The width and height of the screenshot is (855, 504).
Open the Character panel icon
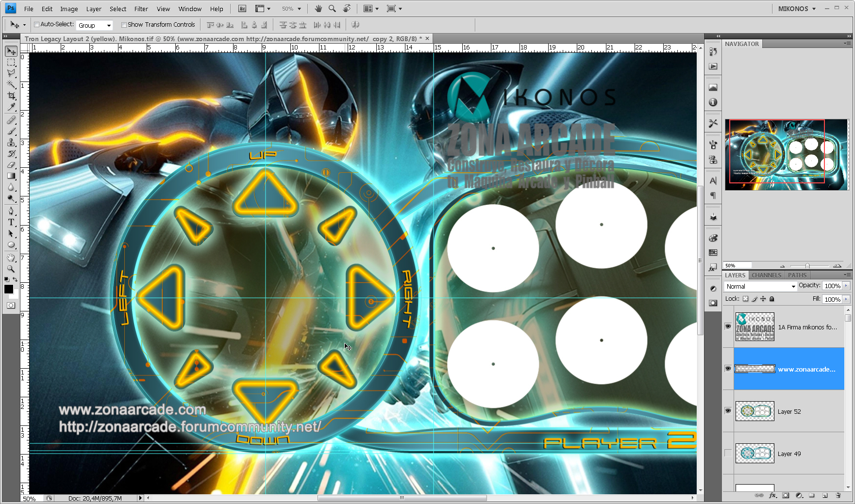pyautogui.click(x=713, y=180)
